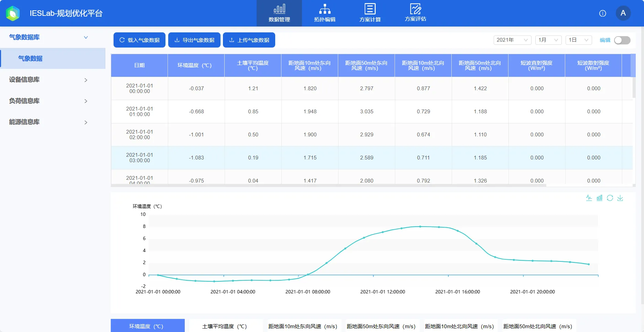Image resolution: width=644 pixels, height=332 pixels.
Task: Expand the 负荷信息库 sidebar section
Action: tap(52, 101)
